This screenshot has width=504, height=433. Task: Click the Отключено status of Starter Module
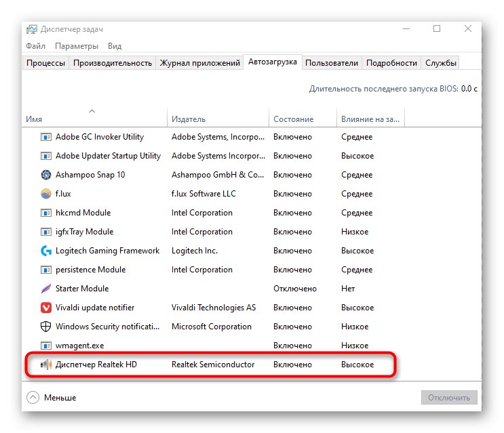tap(295, 289)
